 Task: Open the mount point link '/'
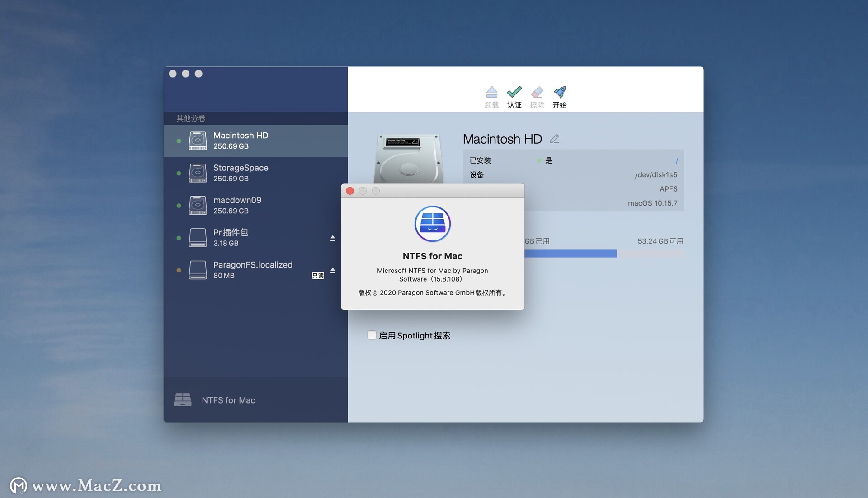coord(676,160)
